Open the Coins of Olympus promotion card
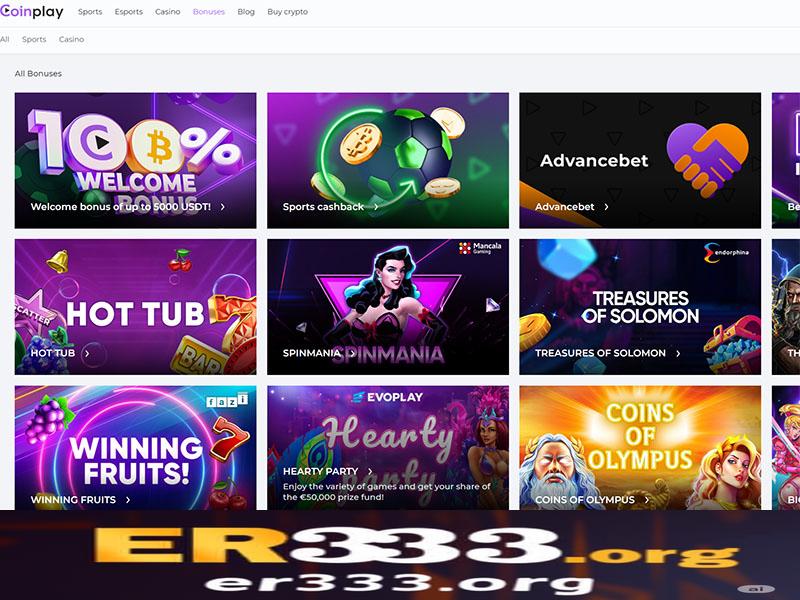This screenshot has height=600, width=800. point(640,447)
